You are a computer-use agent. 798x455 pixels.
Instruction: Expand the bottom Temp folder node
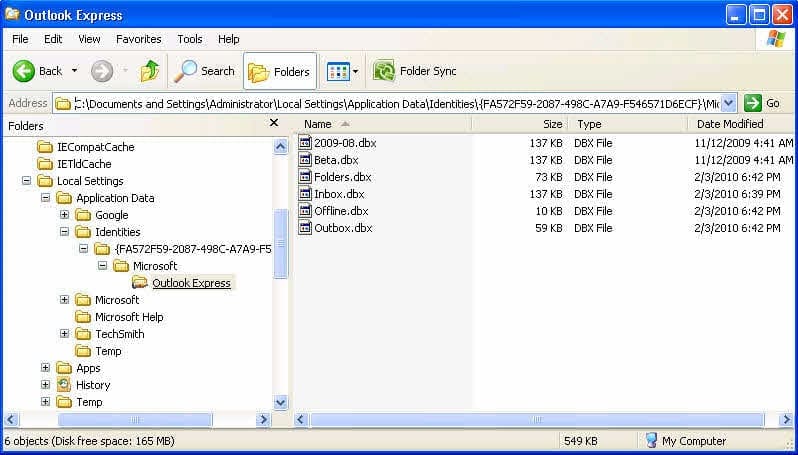45,402
